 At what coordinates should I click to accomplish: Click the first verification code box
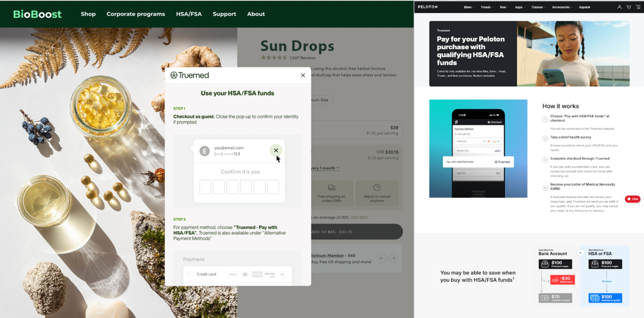205,187
